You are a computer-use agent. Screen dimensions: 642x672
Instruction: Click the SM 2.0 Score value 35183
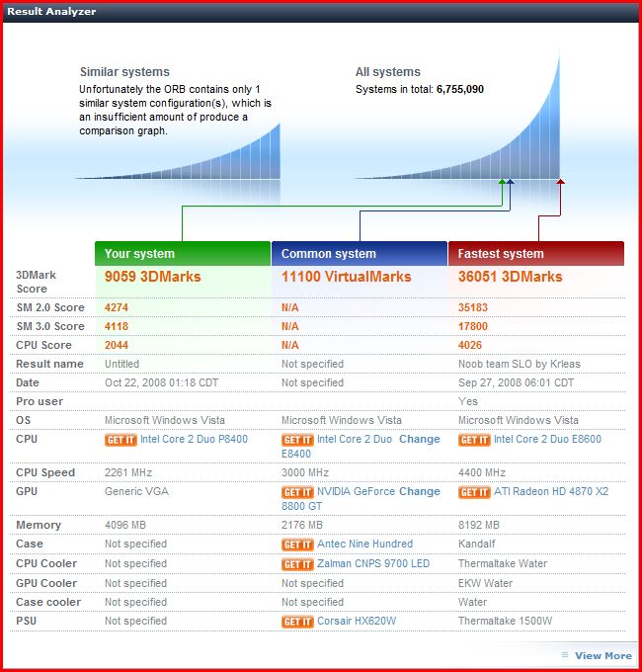(x=473, y=307)
